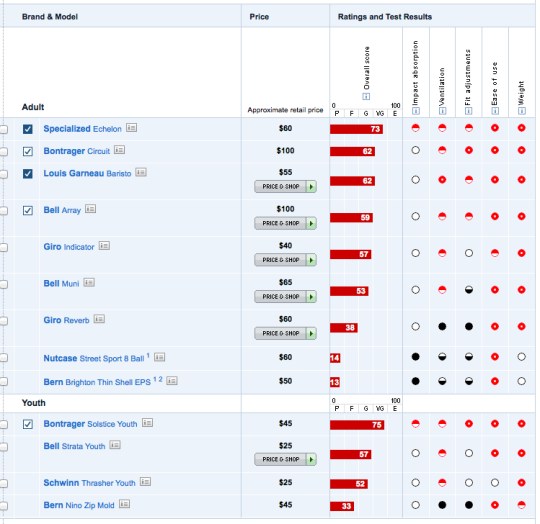This screenshot has width=540, height=524.
Task: Click Nutcase impact absorption black rating dot
Action: [416, 357]
